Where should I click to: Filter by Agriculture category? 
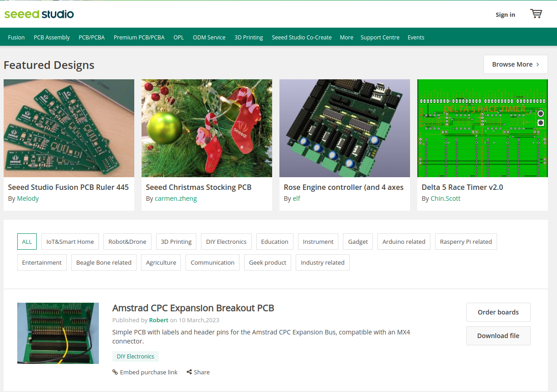point(161,262)
